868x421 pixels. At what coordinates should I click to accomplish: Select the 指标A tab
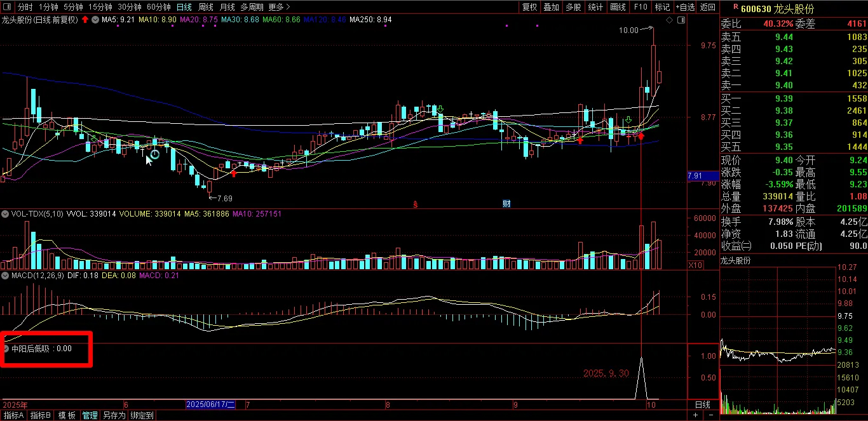pyautogui.click(x=13, y=415)
